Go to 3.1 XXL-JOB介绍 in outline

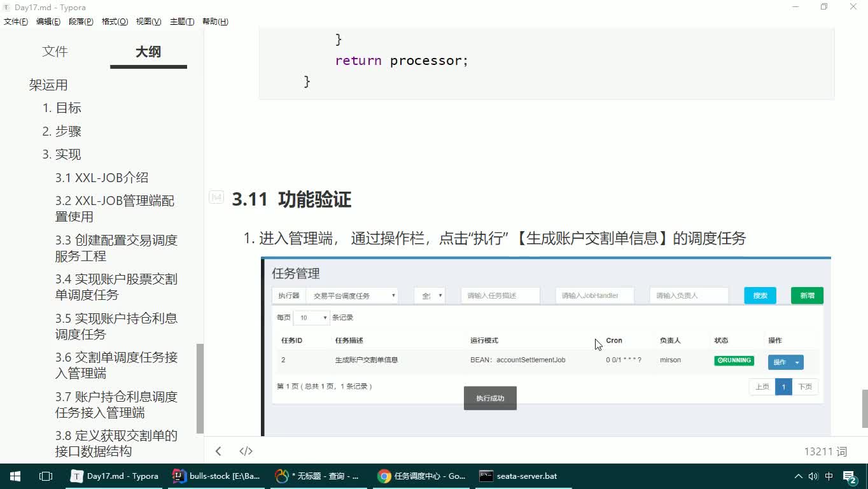102,178
